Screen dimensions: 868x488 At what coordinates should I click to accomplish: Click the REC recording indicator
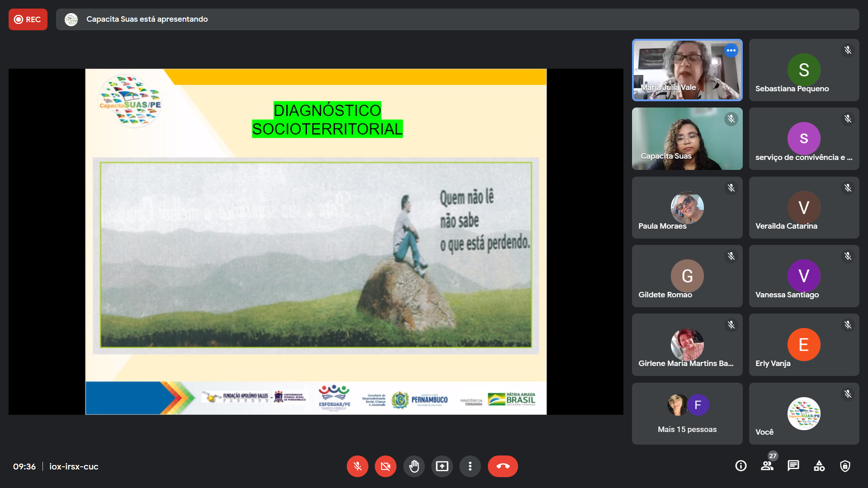coord(28,19)
